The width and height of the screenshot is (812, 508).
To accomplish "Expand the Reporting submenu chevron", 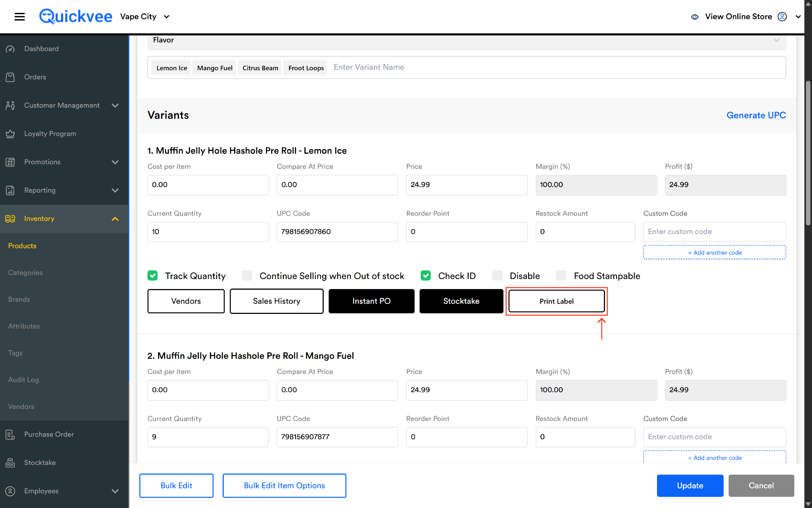I will [x=115, y=190].
